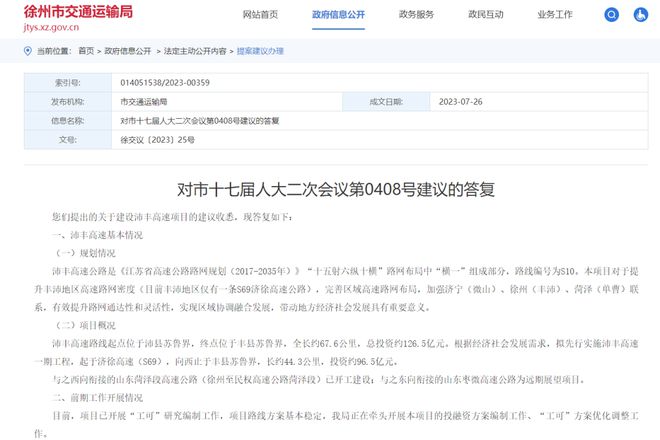Screen dimensions: 660x440
Task: Follow the 提案建议办理 breadcrumb link
Action: click(260, 51)
